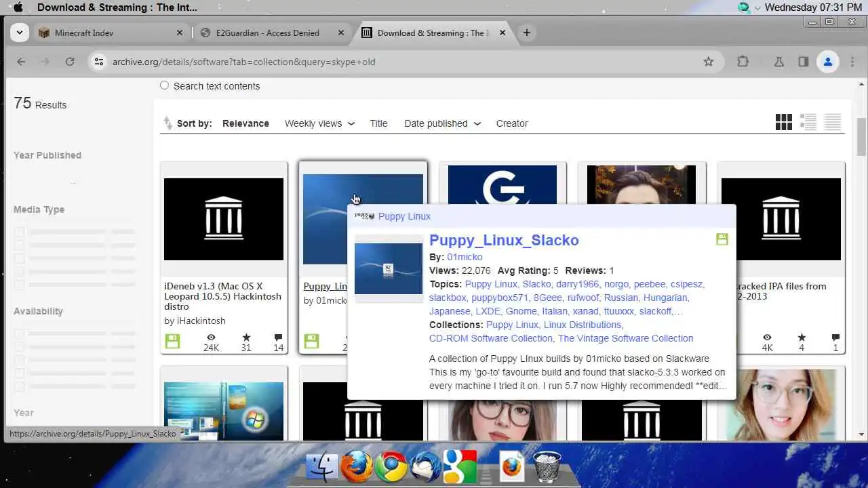Open The Vintage Software Collection link
This screenshot has width=868, height=488.
coord(625,338)
